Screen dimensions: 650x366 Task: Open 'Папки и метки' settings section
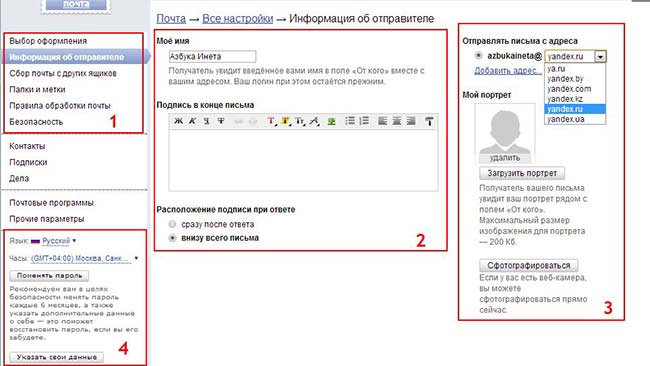(x=37, y=90)
